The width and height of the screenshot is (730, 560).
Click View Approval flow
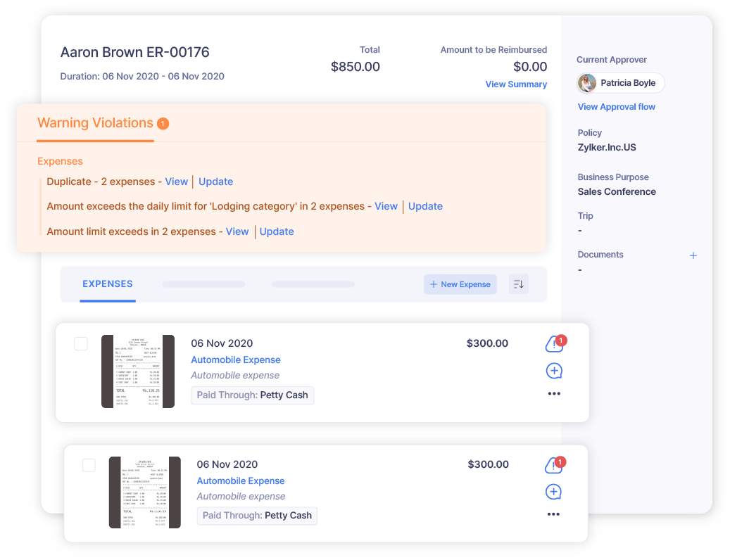(x=616, y=106)
